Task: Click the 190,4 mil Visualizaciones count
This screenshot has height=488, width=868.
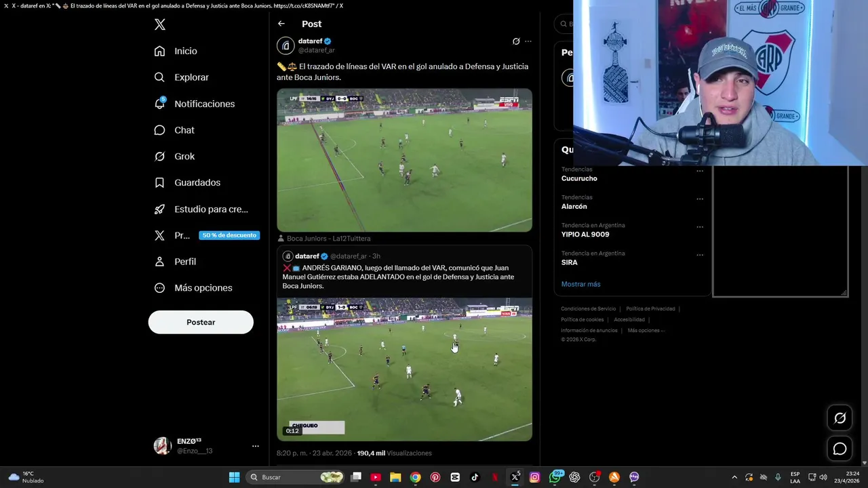Action: coord(394,453)
